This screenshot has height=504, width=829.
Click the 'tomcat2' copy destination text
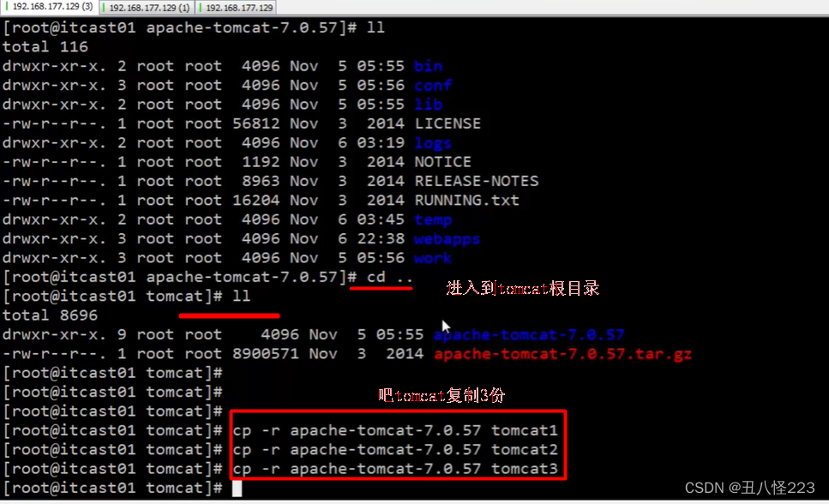[525, 449]
